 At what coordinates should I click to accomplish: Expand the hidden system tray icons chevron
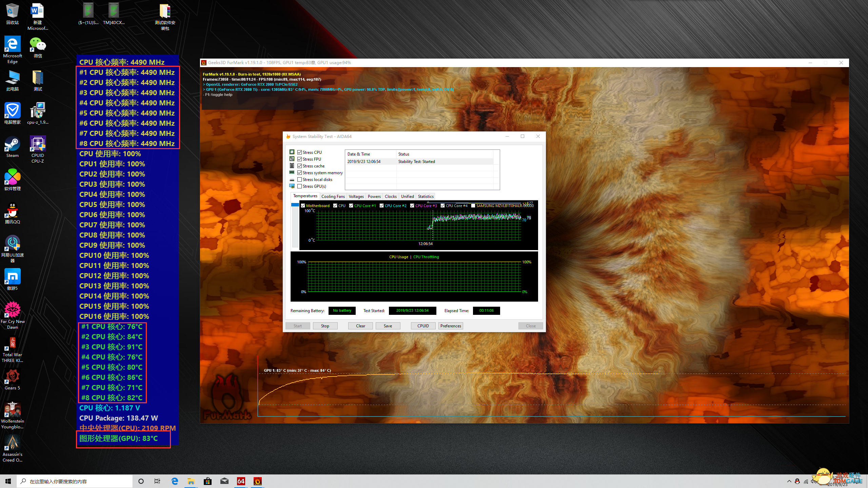789,481
